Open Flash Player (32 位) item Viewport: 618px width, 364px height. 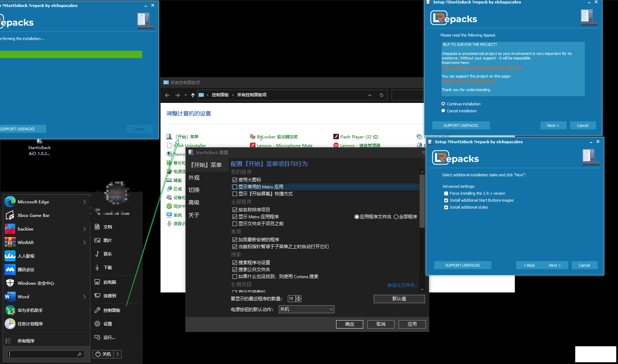click(356, 137)
